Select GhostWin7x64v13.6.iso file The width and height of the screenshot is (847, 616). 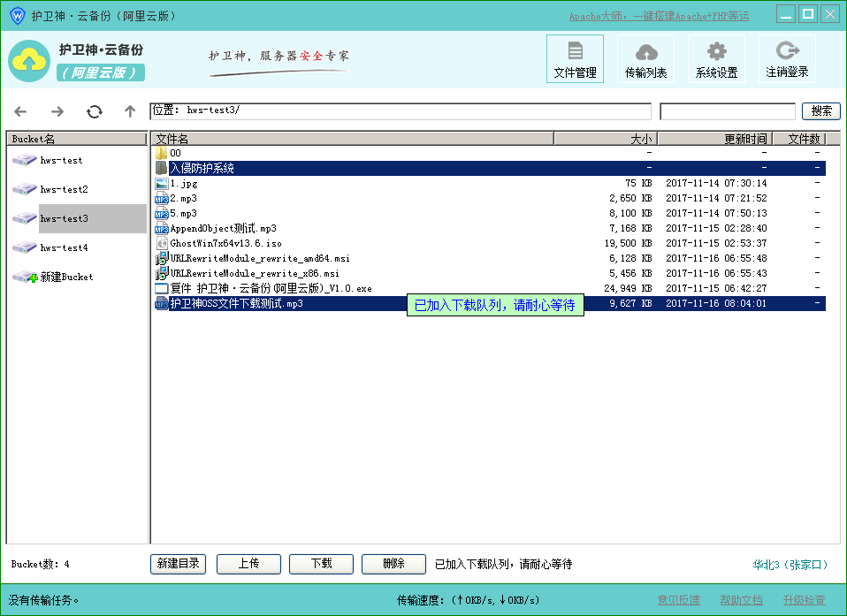[489, 244]
